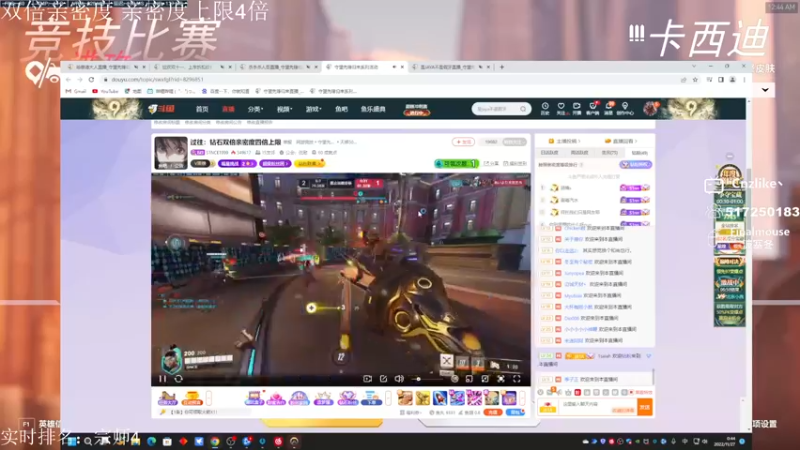The width and height of the screenshot is (800, 450).
Task: Reload the page in Chrome
Action: coord(91,80)
